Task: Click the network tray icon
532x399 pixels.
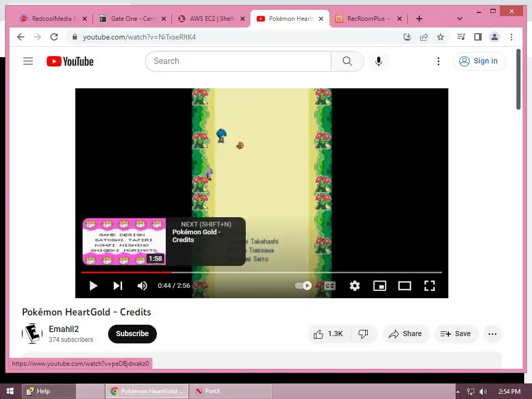Action: (470, 392)
